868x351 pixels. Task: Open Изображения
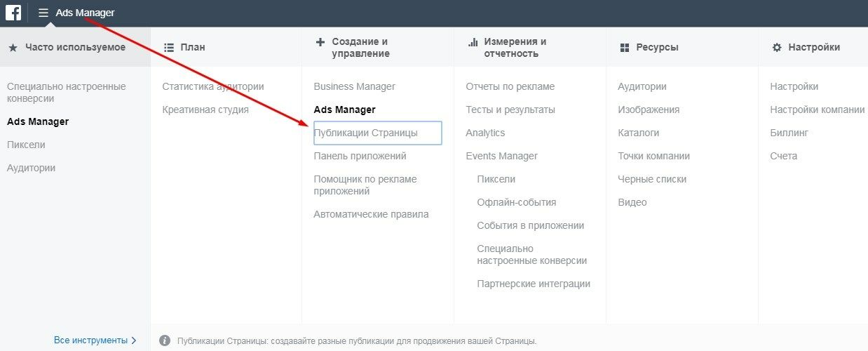pyautogui.click(x=649, y=110)
